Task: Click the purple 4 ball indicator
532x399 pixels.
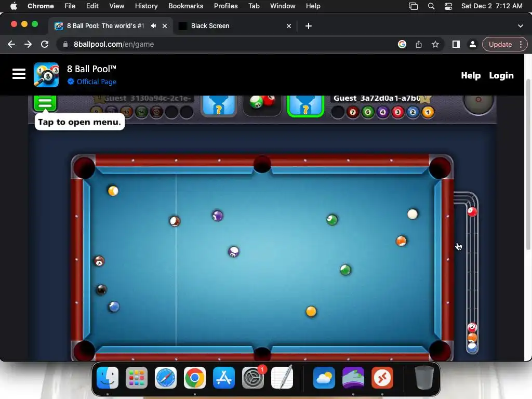Action: (x=383, y=112)
